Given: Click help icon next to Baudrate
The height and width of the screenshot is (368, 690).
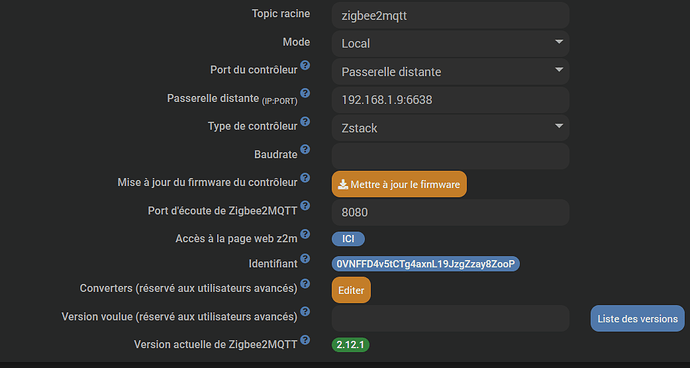Looking at the screenshot, I should pos(305,150).
